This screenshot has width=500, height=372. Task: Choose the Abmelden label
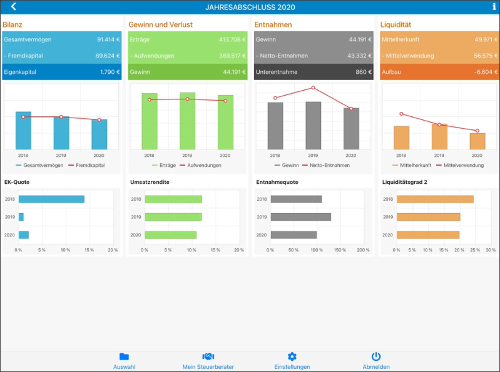click(376, 367)
